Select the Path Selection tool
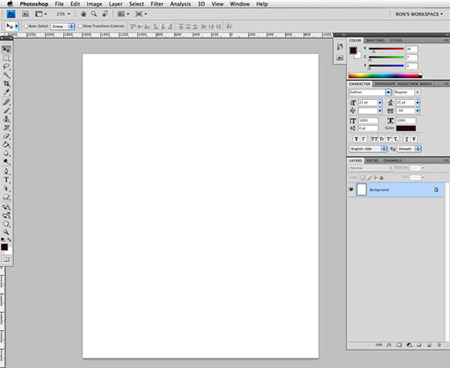The height and width of the screenshot is (368, 450). point(6,189)
